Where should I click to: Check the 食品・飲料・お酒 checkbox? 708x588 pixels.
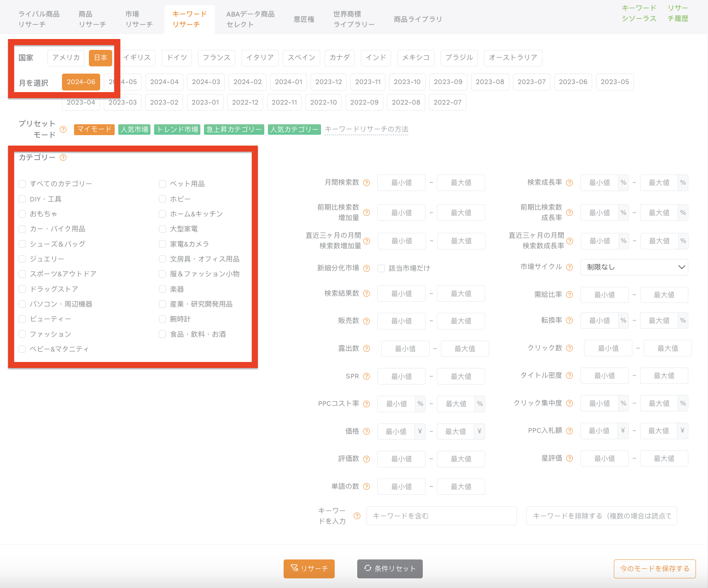(163, 334)
